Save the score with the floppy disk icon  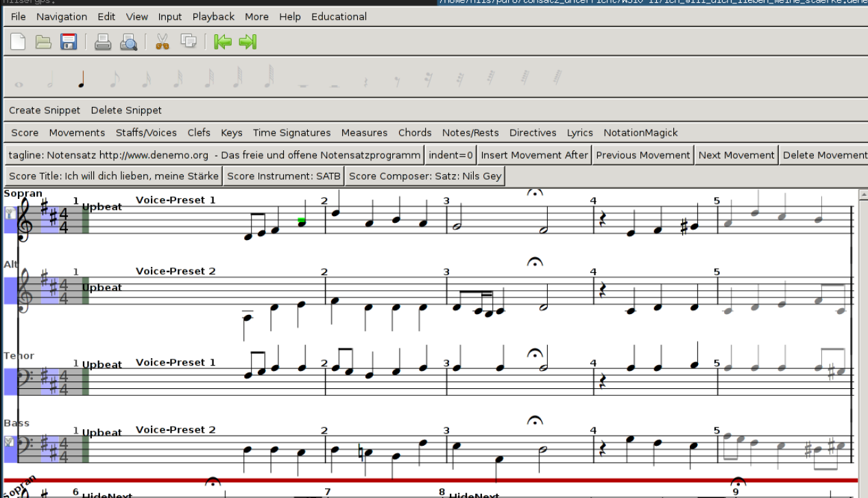(69, 43)
